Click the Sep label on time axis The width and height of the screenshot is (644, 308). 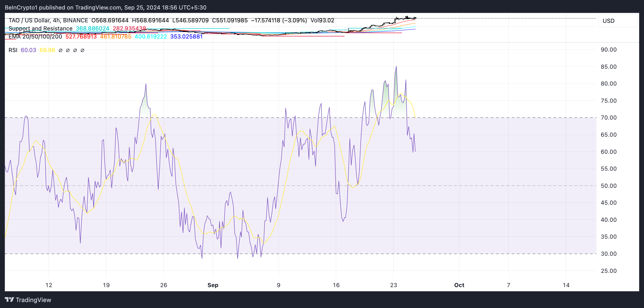(x=213, y=285)
